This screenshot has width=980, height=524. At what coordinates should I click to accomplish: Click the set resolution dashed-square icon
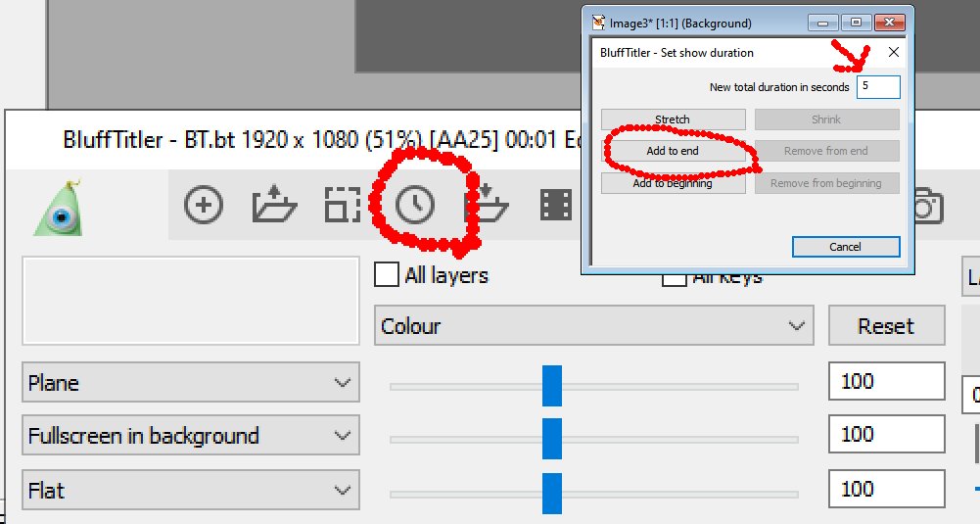tap(343, 205)
